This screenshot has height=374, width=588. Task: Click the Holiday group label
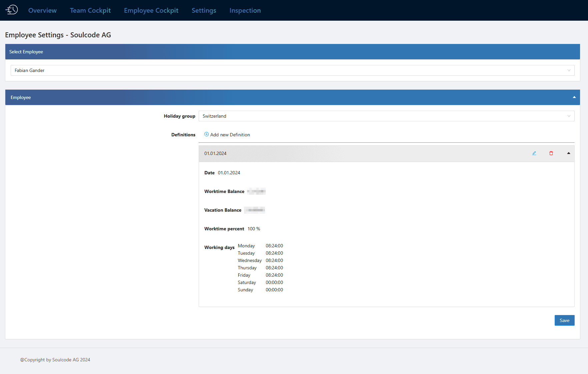click(179, 116)
